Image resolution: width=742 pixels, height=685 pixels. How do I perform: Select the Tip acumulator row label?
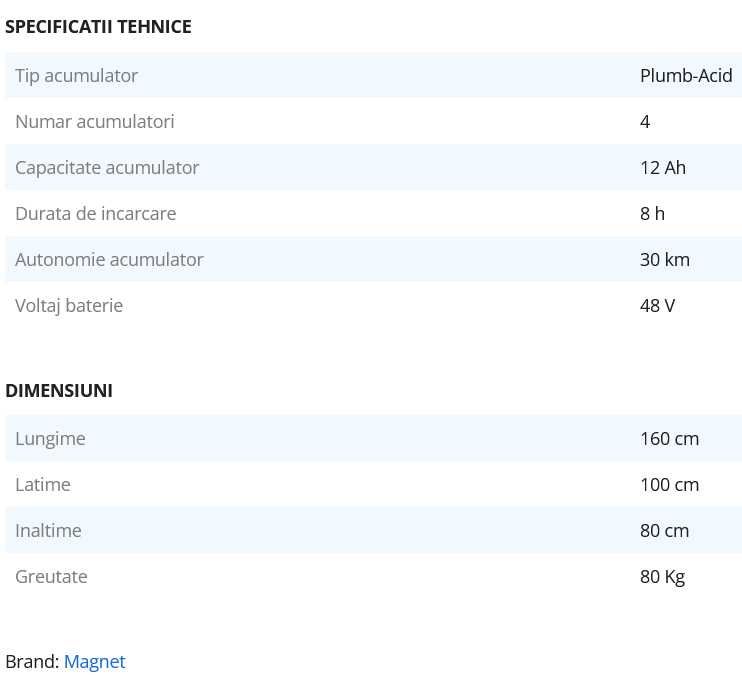pos(76,76)
